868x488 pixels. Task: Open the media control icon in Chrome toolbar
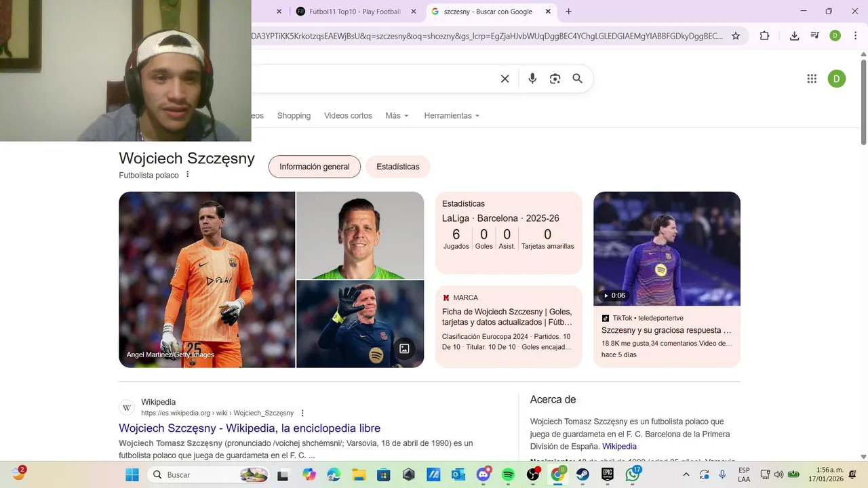(815, 36)
